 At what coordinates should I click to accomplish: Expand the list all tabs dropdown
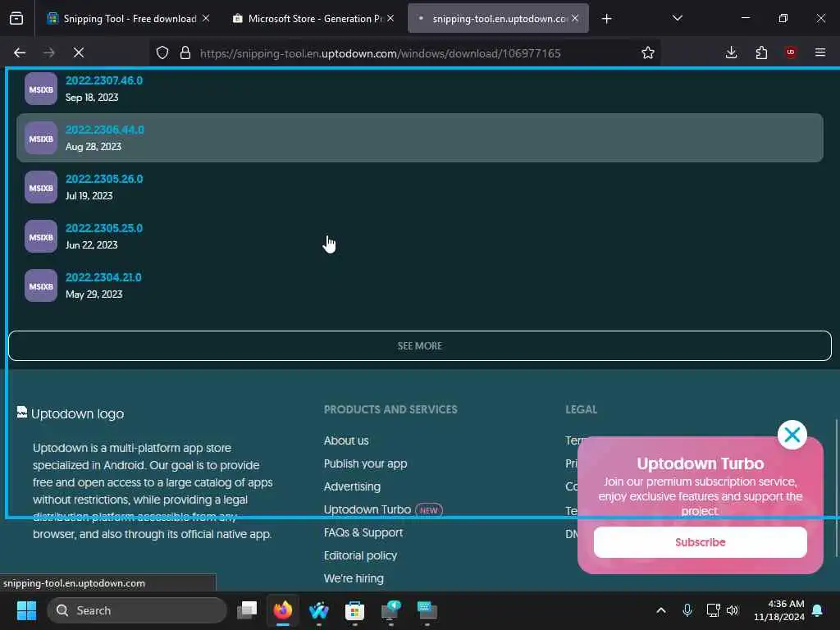point(677,18)
